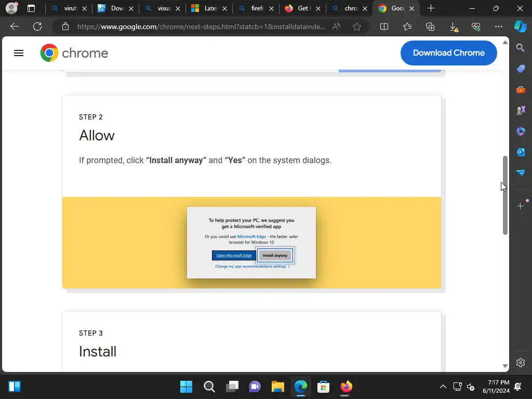Open sidebar Tools briefcase icon
The image size is (532, 399).
[x=521, y=89]
